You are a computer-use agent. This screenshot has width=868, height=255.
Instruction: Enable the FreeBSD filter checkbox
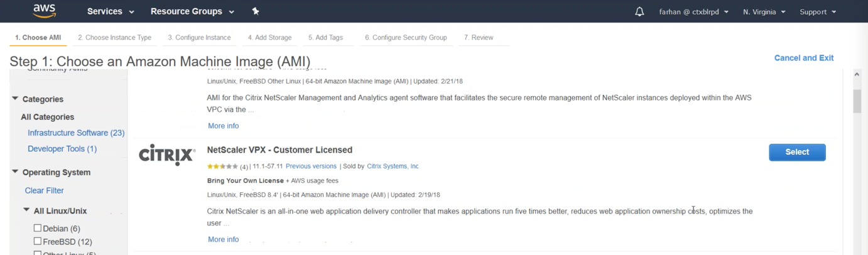[38, 241]
